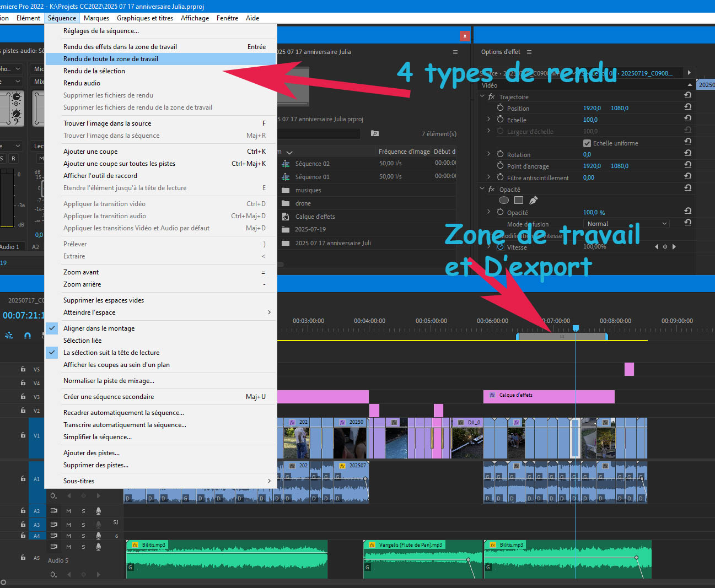This screenshot has width=715, height=588.
Task: Enable voice-over record on track A2
Action: [x=98, y=511]
